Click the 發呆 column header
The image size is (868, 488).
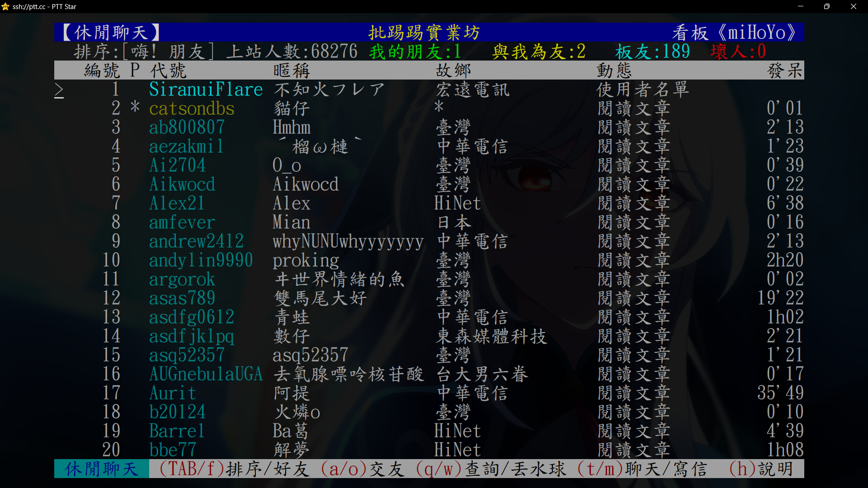click(x=785, y=70)
